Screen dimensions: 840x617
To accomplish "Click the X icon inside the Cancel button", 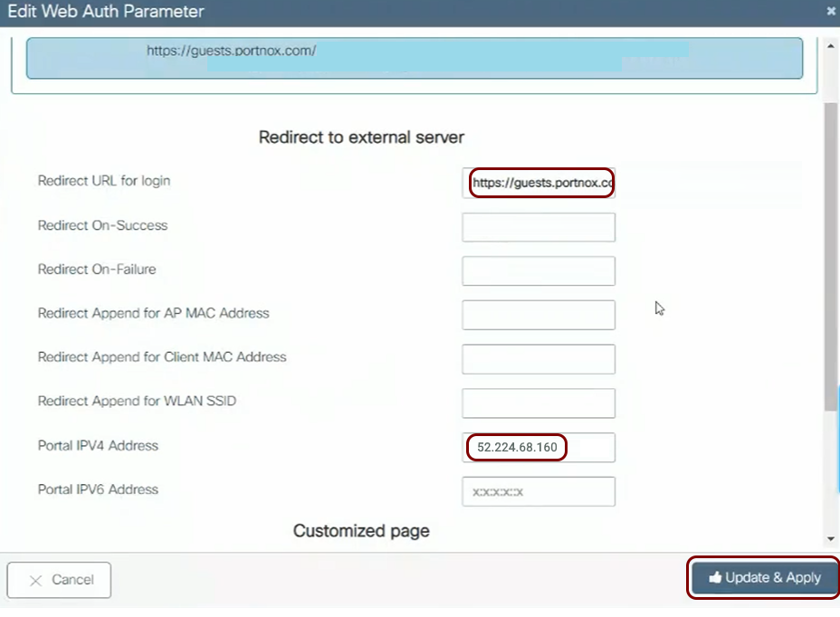I will [36, 581].
